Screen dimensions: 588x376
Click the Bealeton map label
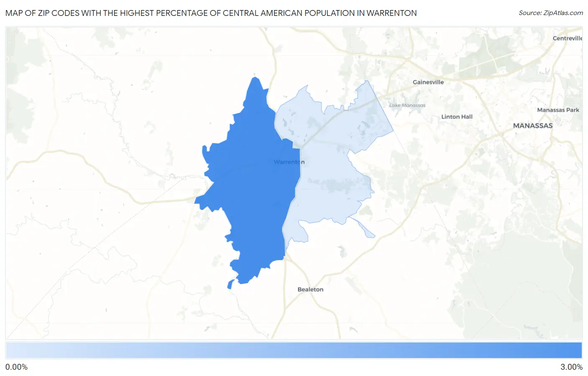tap(310, 289)
